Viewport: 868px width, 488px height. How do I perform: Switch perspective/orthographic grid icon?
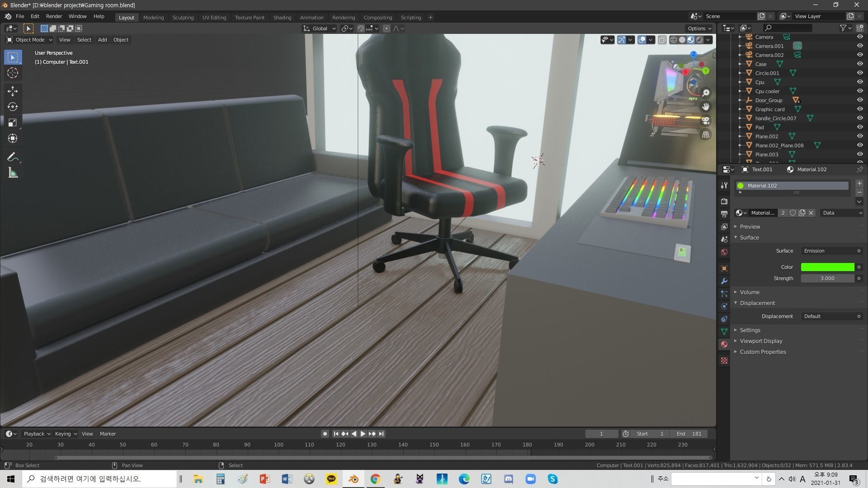[706, 135]
